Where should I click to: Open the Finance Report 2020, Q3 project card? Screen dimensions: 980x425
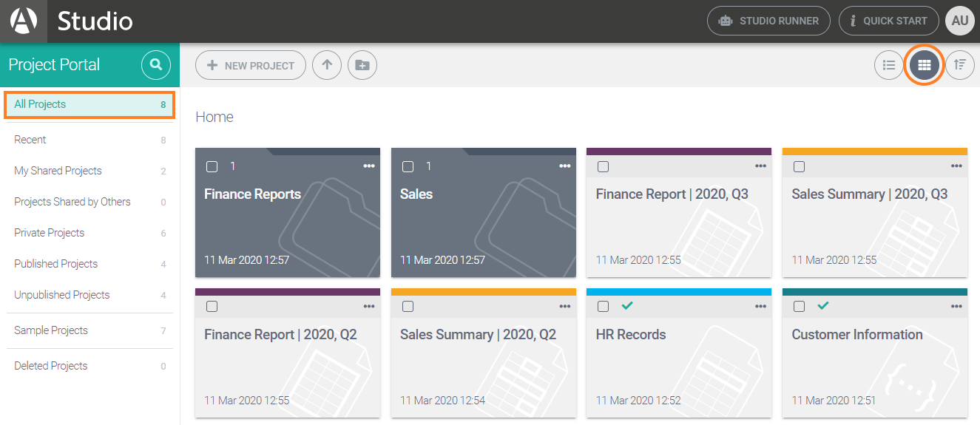coord(678,222)
